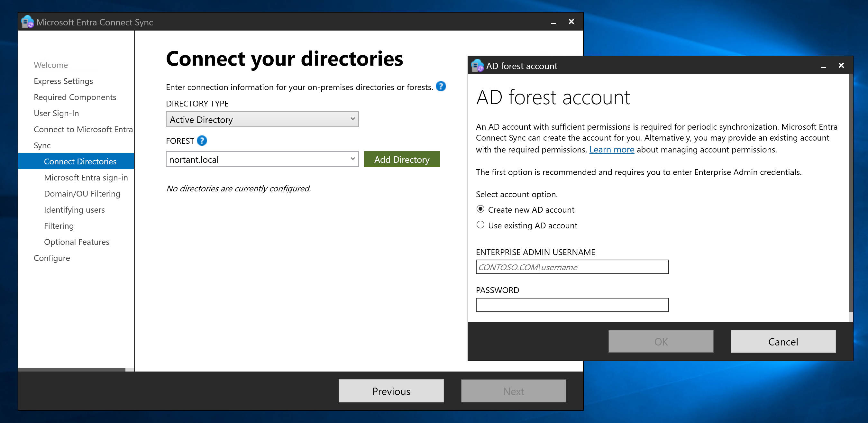Viewport: 868px width, 423px height.
Task: Minimize the Microsoft Entra Connect Sync window
Action: coord(553,22)
